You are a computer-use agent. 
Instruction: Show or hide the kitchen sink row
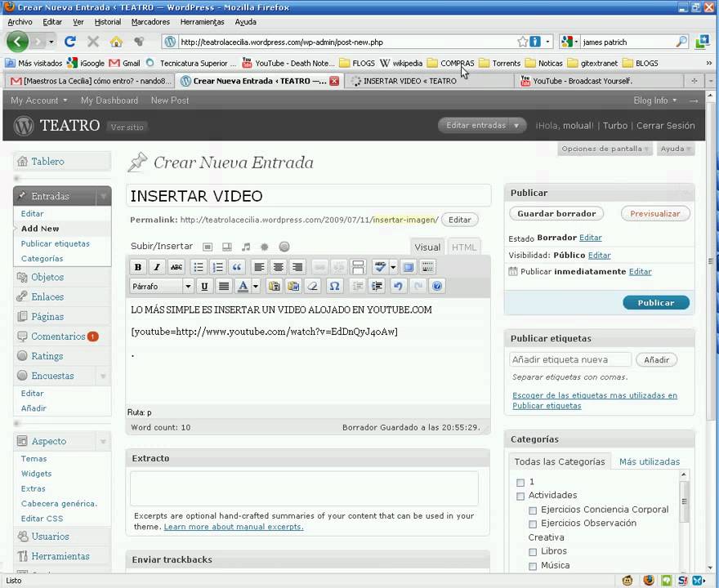point(428,267)
